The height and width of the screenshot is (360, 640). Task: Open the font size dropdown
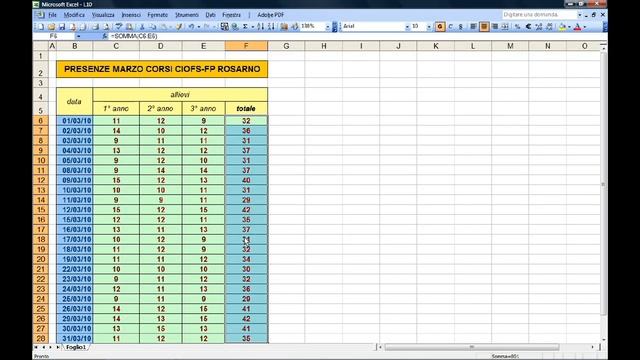(x=429, y=27)
